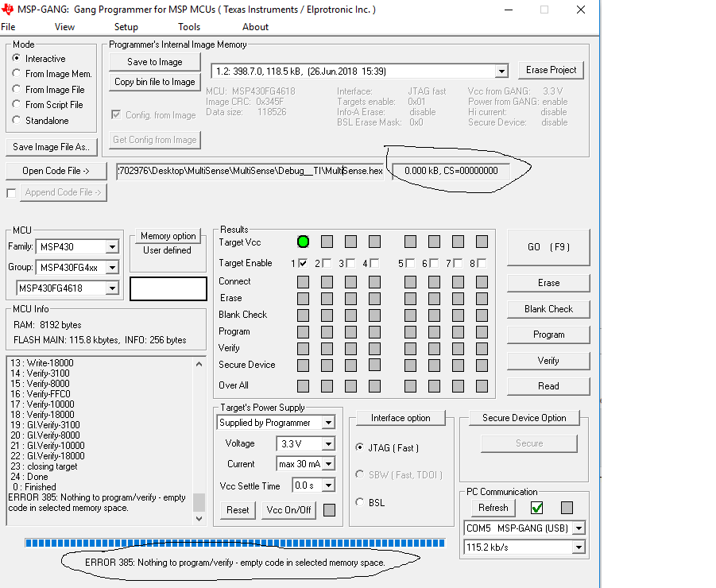Uncheck Target Enable 1 checkbox
Viewport: 716px width, 588px height.
[302, 263]
